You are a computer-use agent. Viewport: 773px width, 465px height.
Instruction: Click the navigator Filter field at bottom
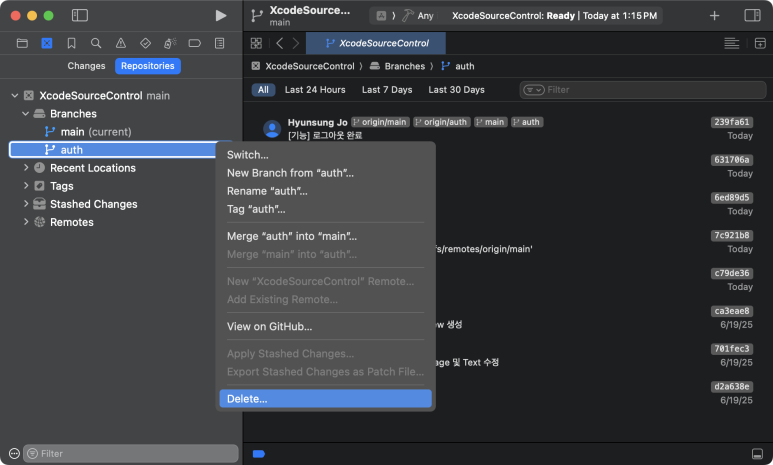pyautogui.click(x=131, y=453)
